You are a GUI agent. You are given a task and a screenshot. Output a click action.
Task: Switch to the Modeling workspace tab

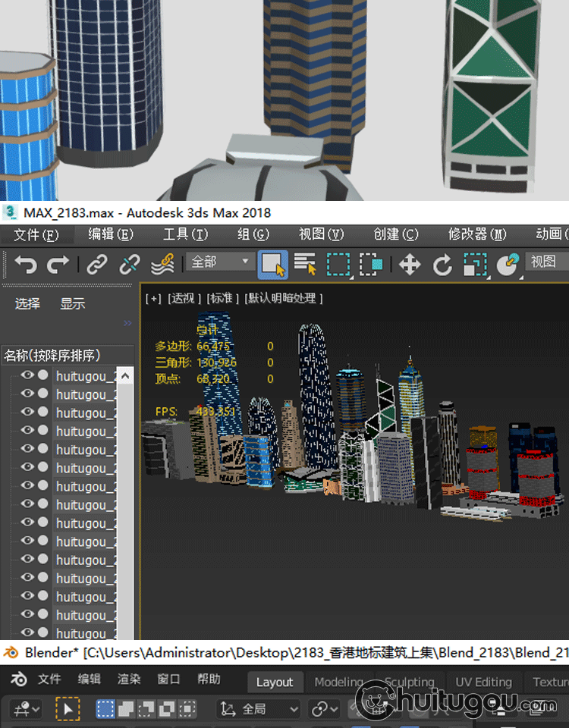339,682
